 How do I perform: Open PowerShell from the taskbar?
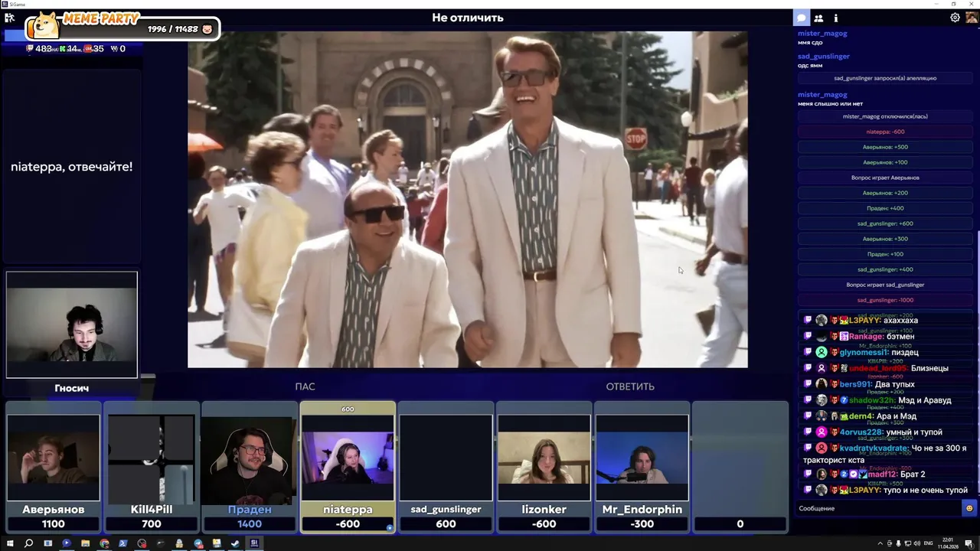pos(122,543)
